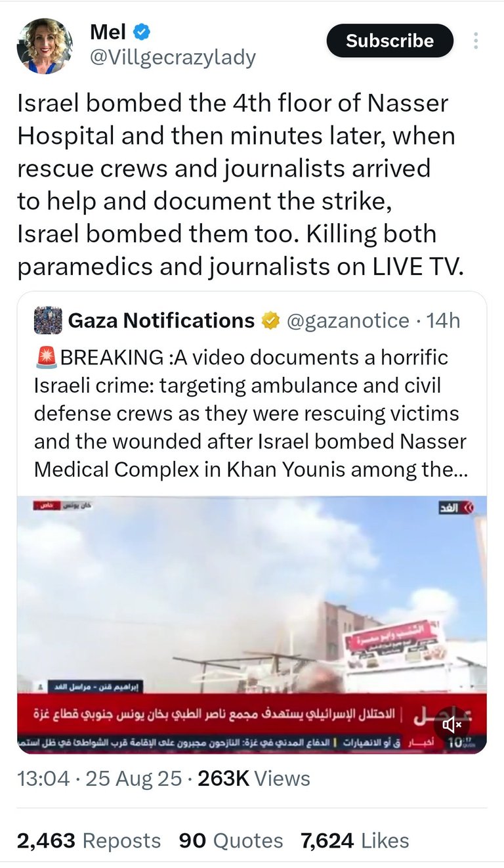View the 2,463 Reposts list

(x=89, y=840)
